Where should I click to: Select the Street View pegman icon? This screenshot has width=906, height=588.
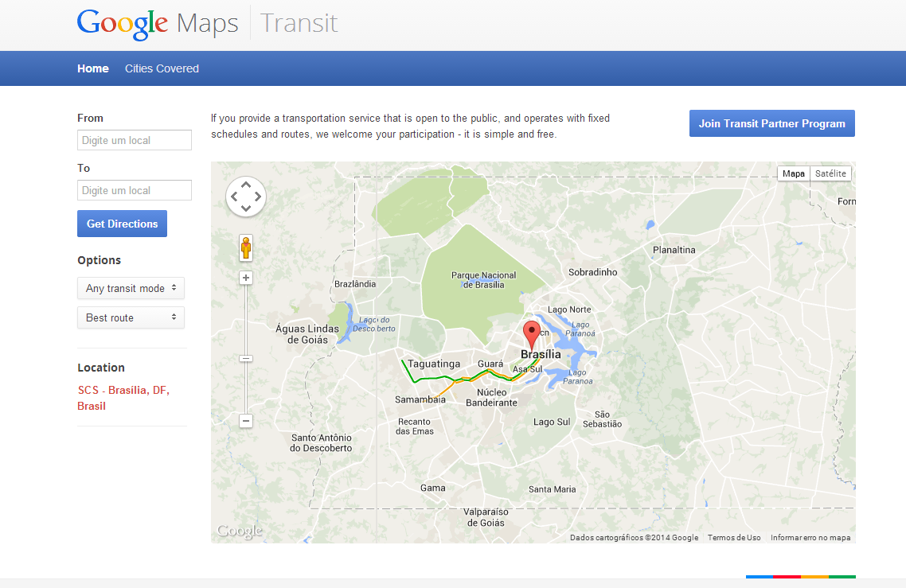coord(246,247)
